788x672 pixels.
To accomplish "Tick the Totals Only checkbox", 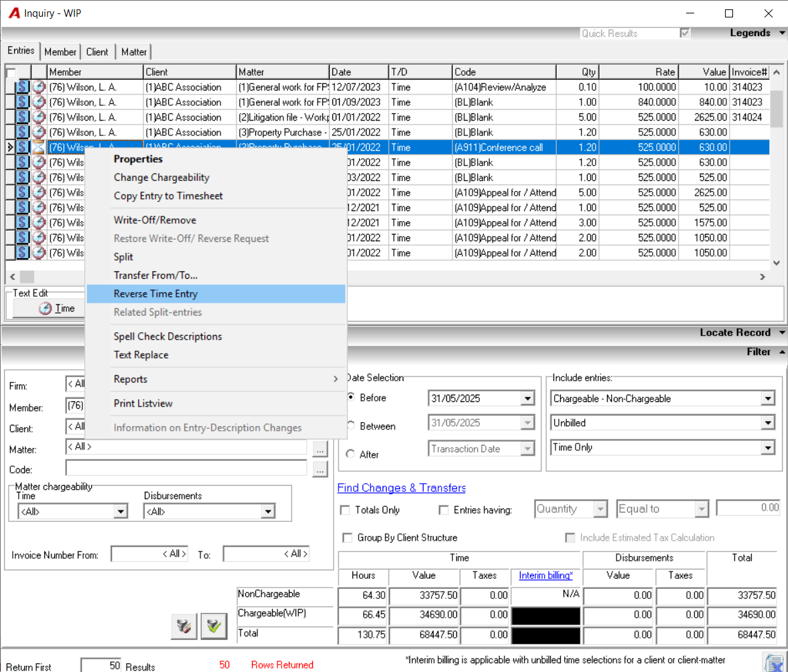I will pyautogui.click(x=345, y=510).
